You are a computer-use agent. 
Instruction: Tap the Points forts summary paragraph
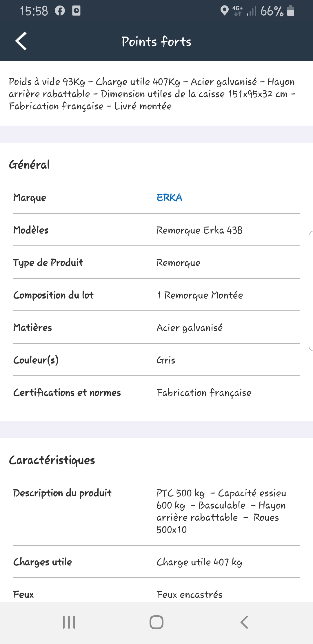pyautogui.click(x=152, y=94)
